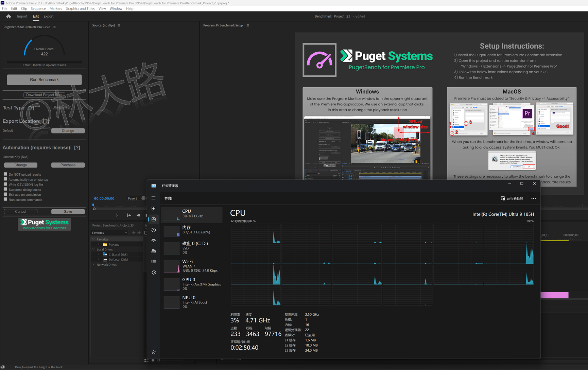This screenshot has width=588, height=370.
Task: Open Task Manager Startup apps icon
Action: click(154, 241)
